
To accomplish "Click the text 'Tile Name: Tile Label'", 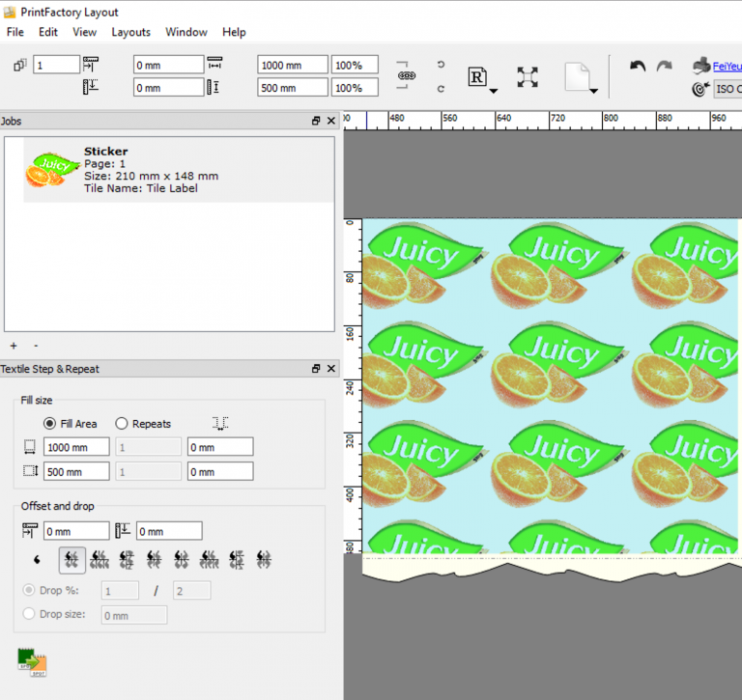I will 141,188.
